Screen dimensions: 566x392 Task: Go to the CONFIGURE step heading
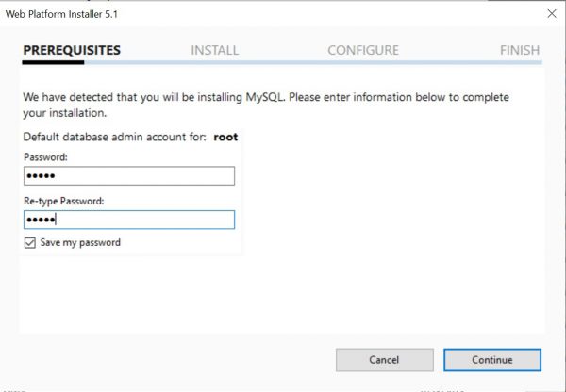[x=362, y=50]
